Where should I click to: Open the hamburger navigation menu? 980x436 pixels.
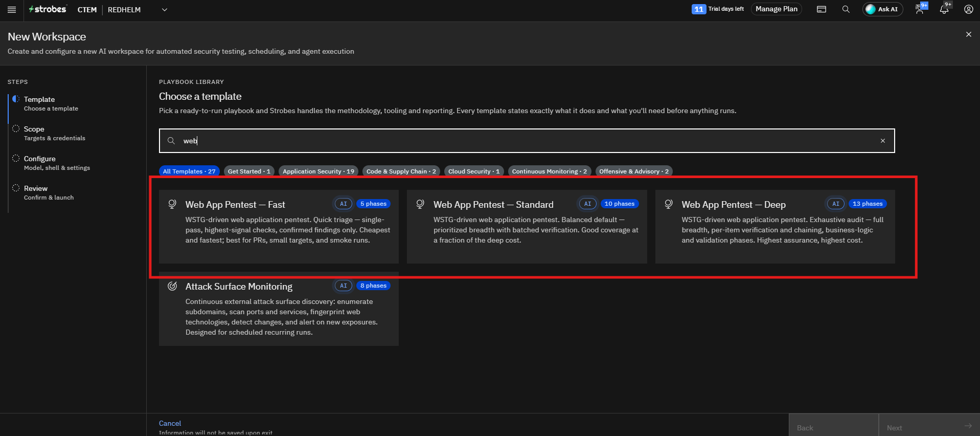point(12,10)
